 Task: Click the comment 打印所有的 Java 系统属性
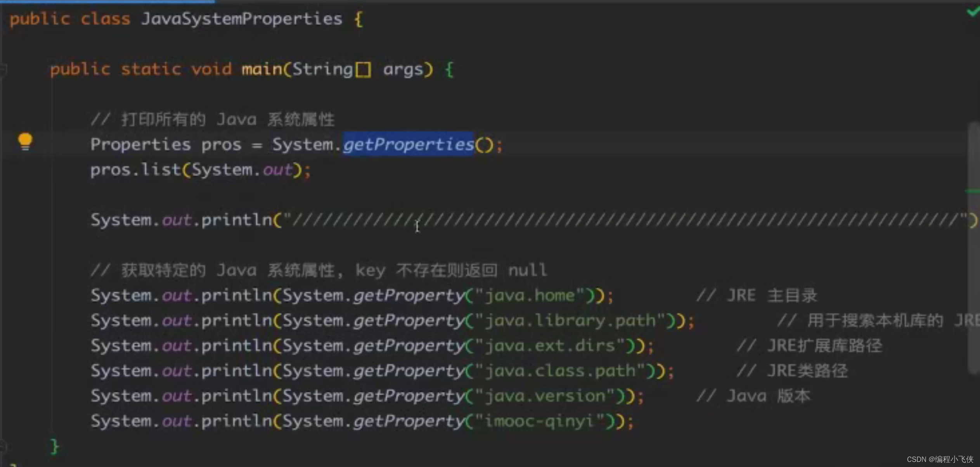pos(213,119)
